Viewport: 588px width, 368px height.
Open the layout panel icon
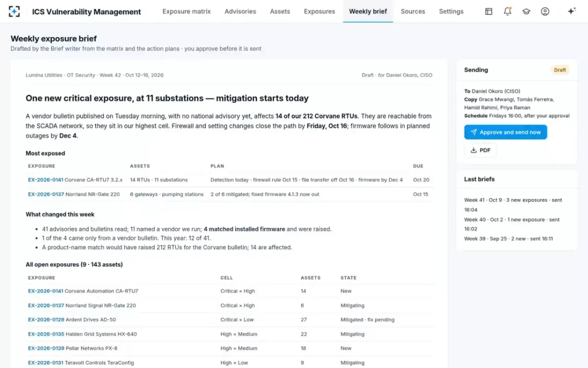489,11
